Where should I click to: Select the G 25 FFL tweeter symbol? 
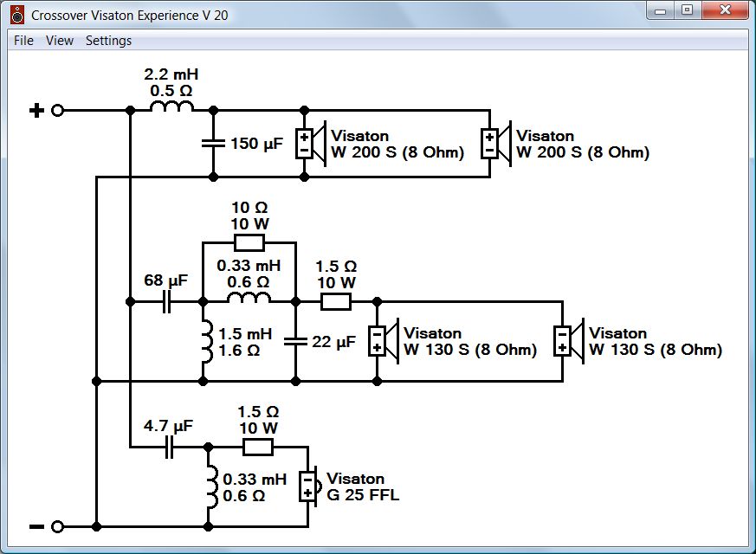click(x=310, y=486)
